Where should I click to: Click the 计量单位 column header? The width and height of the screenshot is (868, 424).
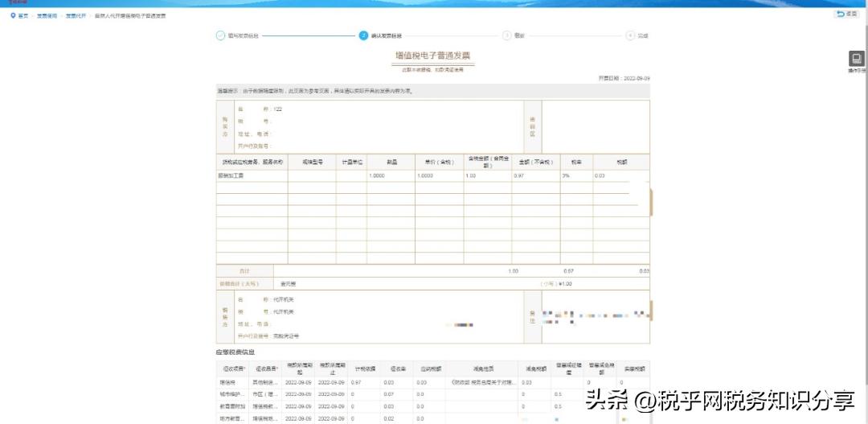351,163
